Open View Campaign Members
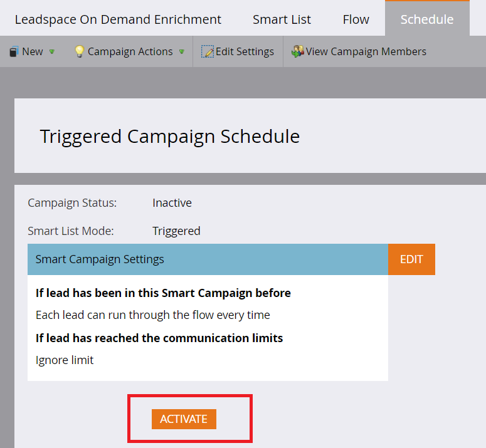 coord(366,52)
